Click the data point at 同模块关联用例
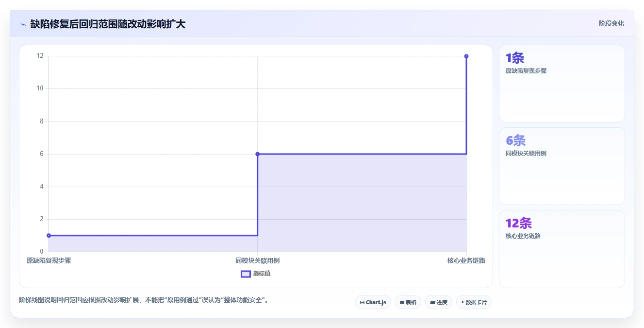Viewport: 644px width, 328px height. point(257,154)
